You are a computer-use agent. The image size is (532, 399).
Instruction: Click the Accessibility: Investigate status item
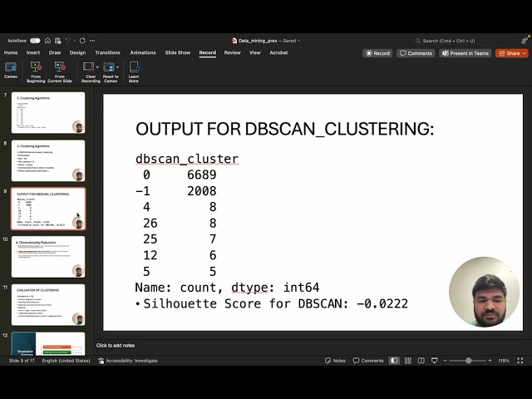click(x=128, y=361)
